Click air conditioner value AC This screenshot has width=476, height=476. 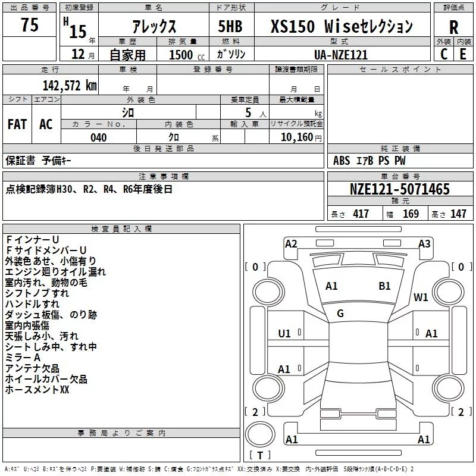point(46,124)
